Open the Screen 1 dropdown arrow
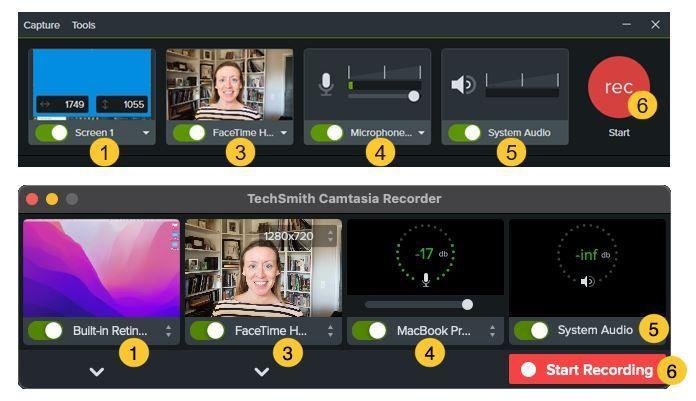This screenshot has height=401, width=696. point(146,133)
